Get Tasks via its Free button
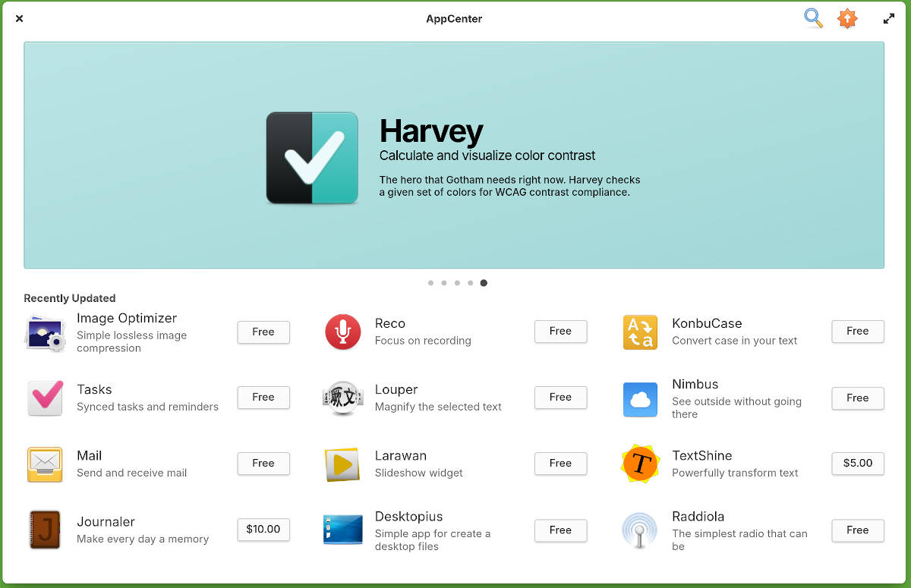The width and height of the screenshot is (911, 588). coord(263,397)
